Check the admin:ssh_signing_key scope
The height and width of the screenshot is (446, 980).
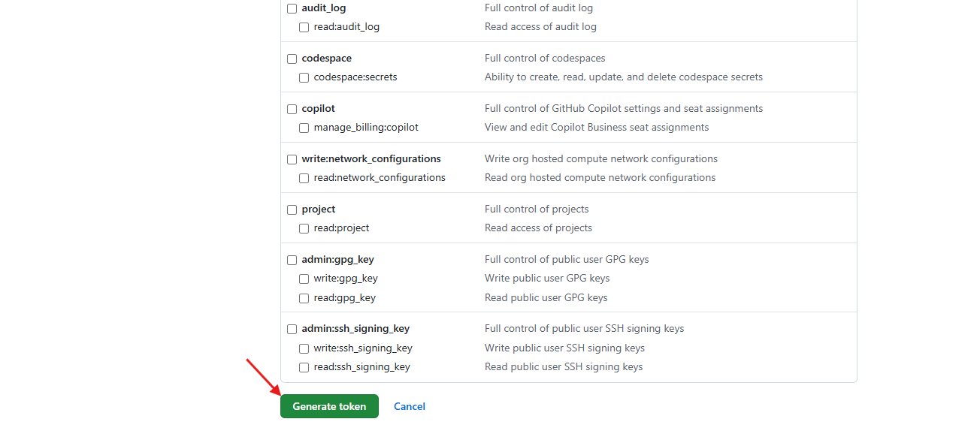click(292, 329)
